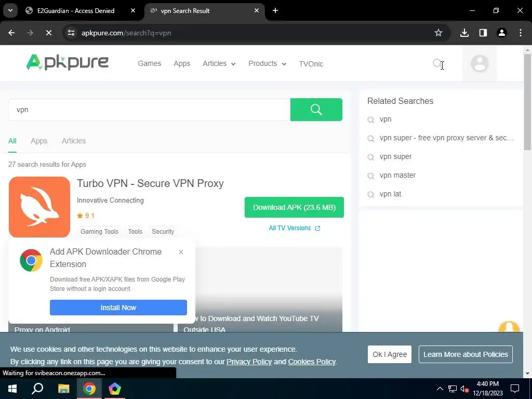Open taskbar clock showing 4:40 PM
This screenshot has height=399, width=532.
[487, 389]
